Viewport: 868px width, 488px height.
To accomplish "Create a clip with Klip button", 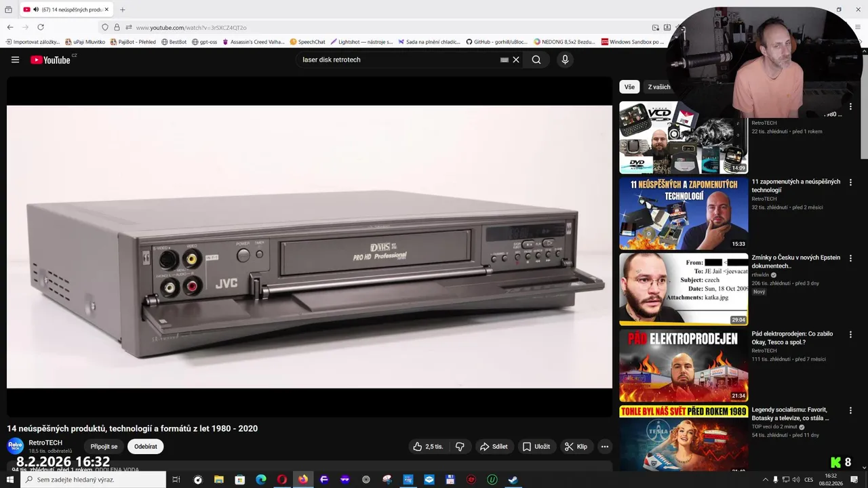I will [x=576, y=447].
